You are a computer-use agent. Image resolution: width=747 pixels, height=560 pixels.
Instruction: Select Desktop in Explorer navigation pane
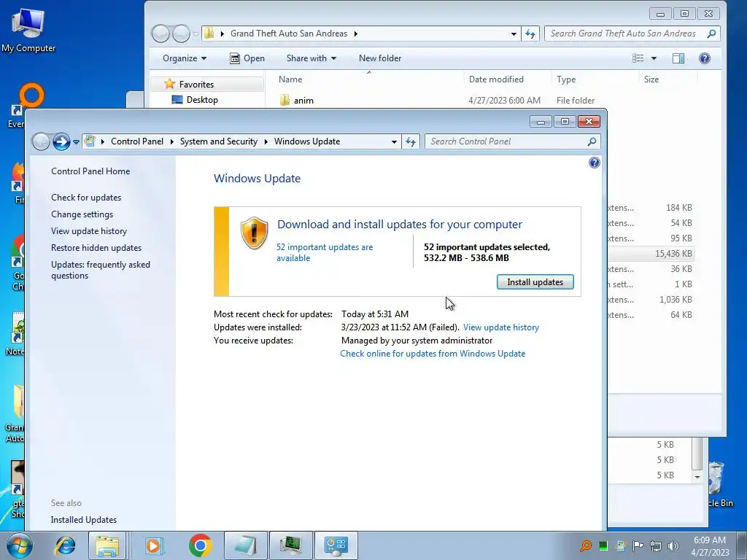202,99
